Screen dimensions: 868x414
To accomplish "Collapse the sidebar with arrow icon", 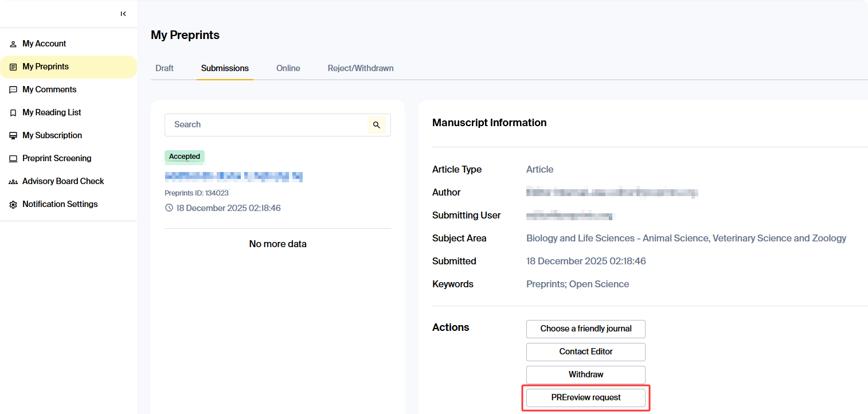I will tap(123, 14).
